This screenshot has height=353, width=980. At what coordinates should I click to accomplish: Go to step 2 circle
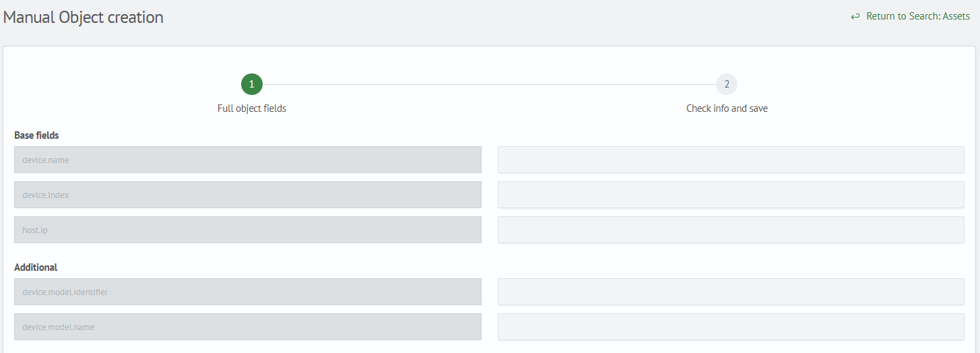[727, 84]
